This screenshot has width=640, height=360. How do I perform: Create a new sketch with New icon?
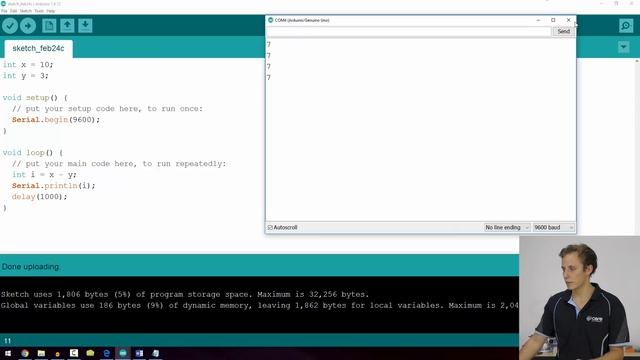point(49,26)
